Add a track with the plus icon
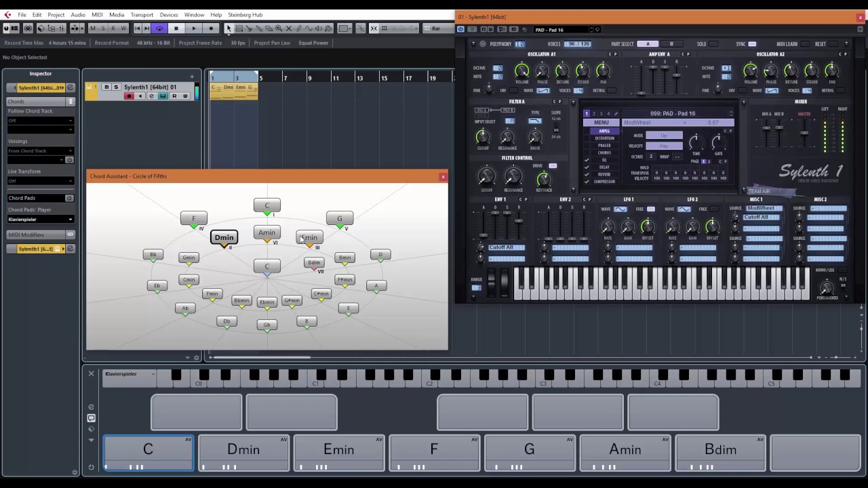 point(192,77)
